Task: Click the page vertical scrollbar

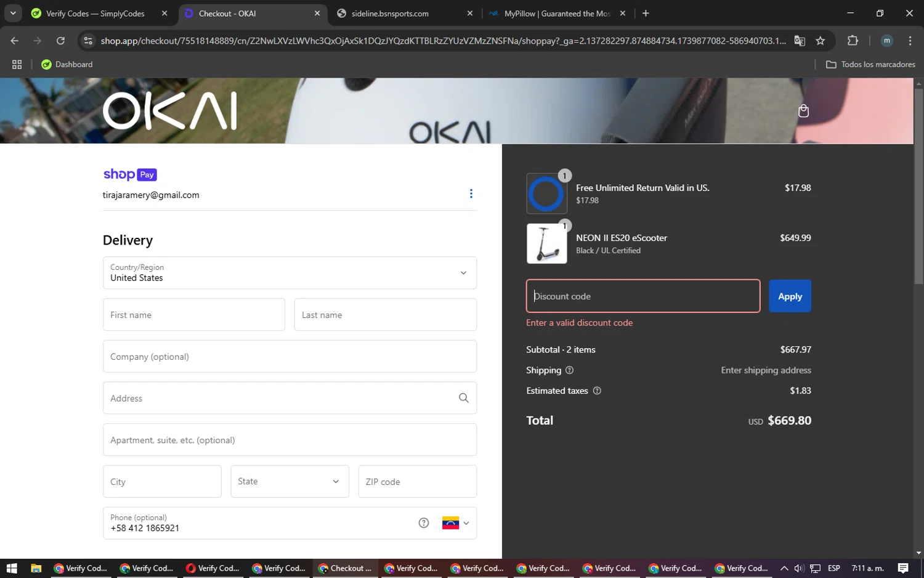Action: point(918,187)
